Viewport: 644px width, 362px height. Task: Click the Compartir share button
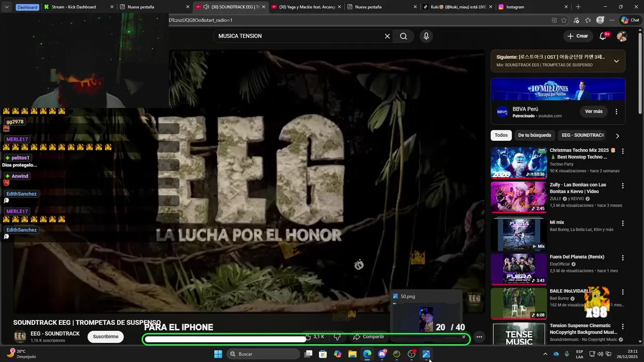pos(369,337)
